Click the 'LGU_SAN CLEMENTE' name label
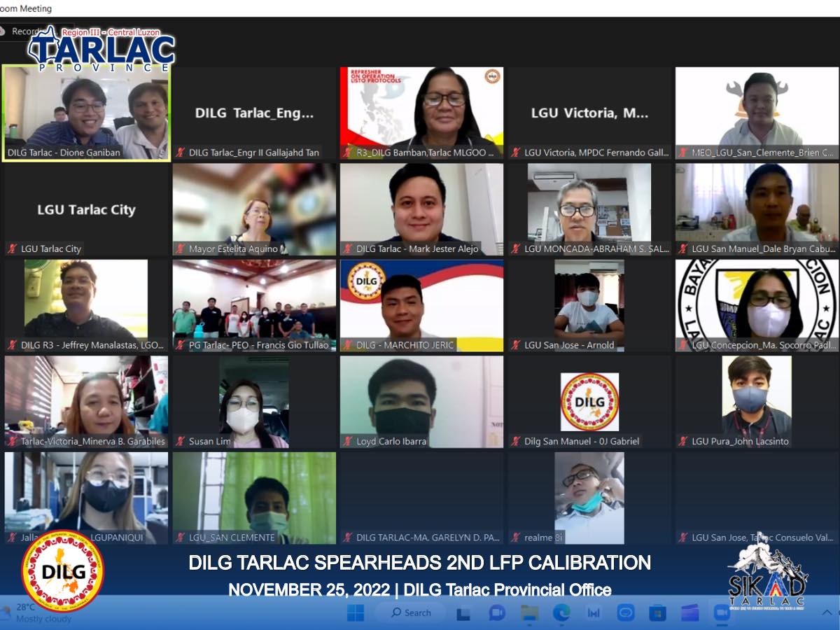This screenshot has width=840, height=630. (232, 538)
